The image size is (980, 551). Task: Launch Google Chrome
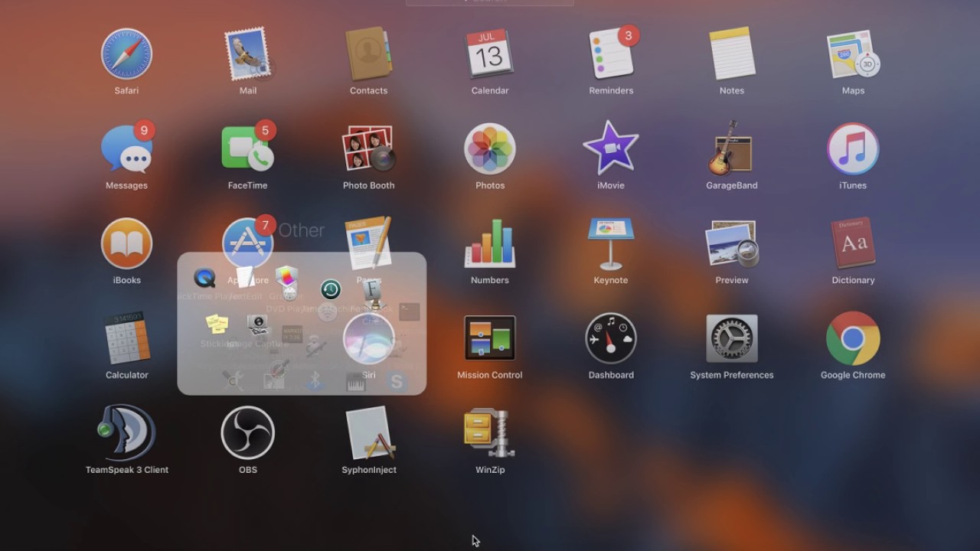[x=853, y=339]
